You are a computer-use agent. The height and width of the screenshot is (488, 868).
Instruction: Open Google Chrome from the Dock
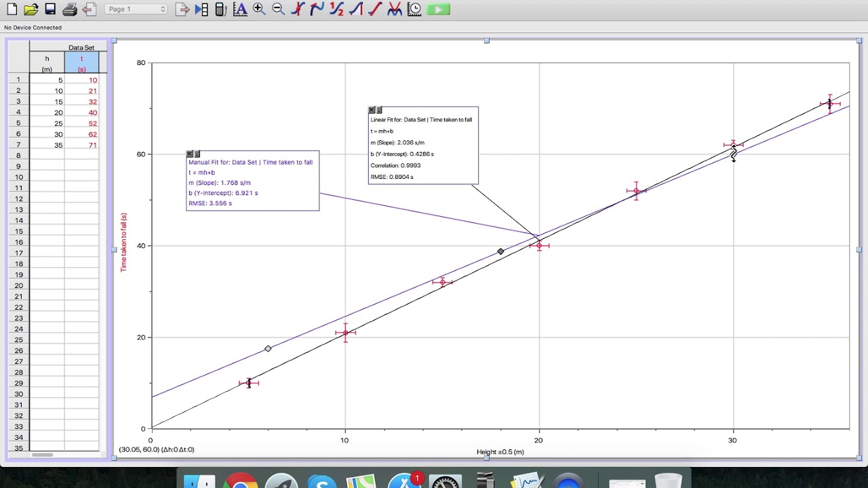coord(240,481)
